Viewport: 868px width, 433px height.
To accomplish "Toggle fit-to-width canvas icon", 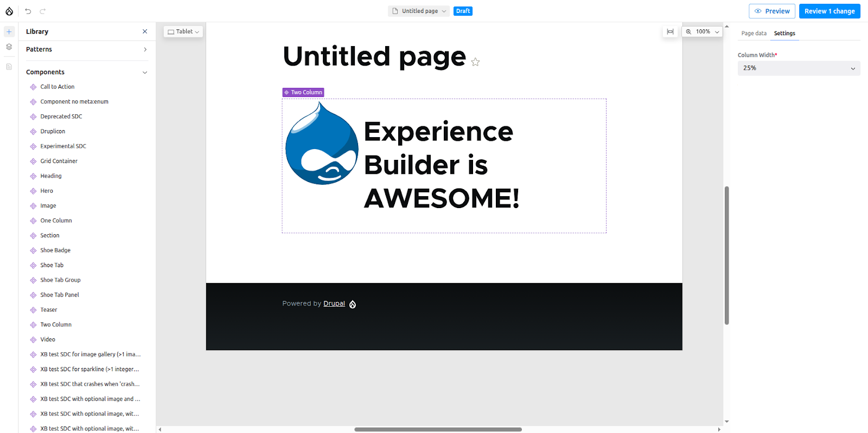I will (x=670, y=31).
